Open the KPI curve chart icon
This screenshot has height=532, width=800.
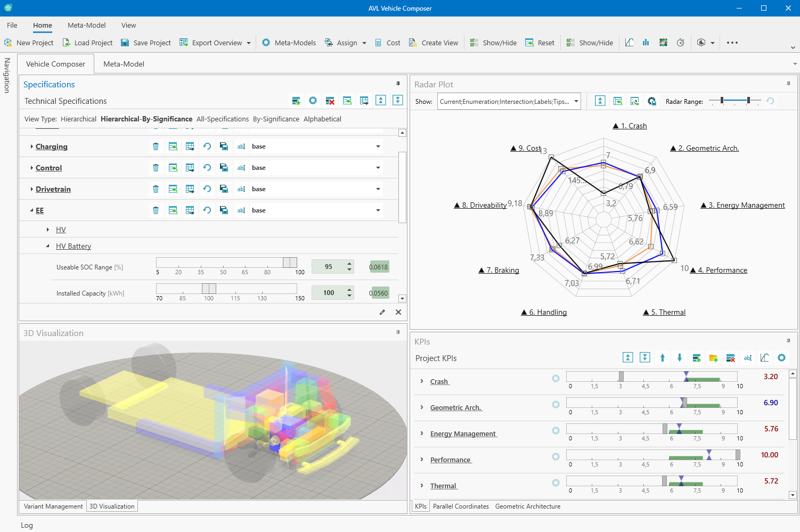click(x=764, y=358)
